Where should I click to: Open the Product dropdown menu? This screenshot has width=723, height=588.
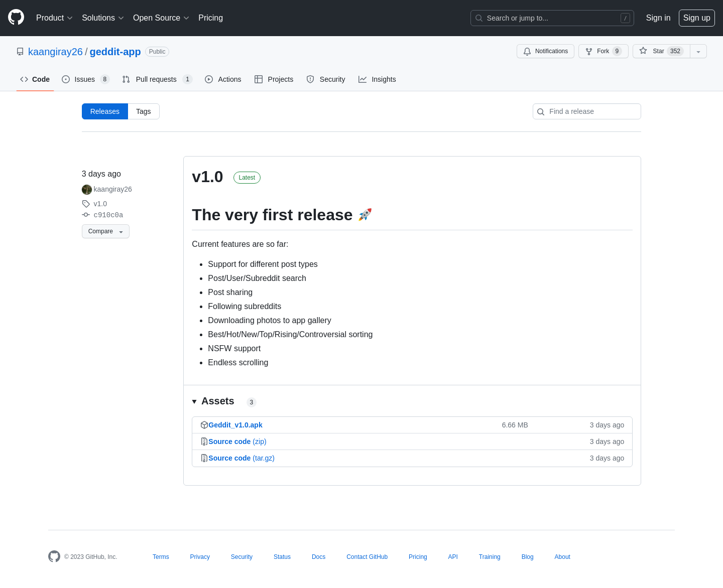tap(54, 18)
